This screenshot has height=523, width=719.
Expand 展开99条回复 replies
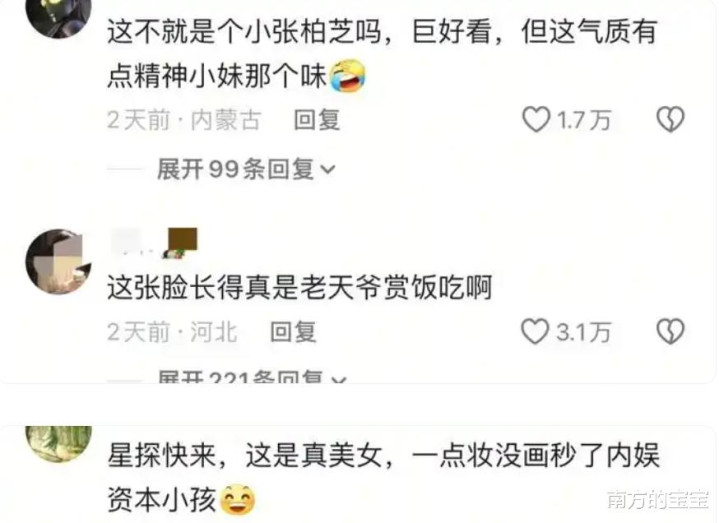tap(246, 170)
